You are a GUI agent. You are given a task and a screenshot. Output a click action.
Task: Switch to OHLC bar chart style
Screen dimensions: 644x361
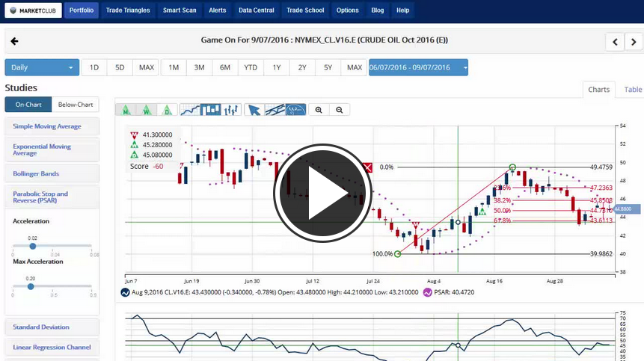[x=231, y=110]
